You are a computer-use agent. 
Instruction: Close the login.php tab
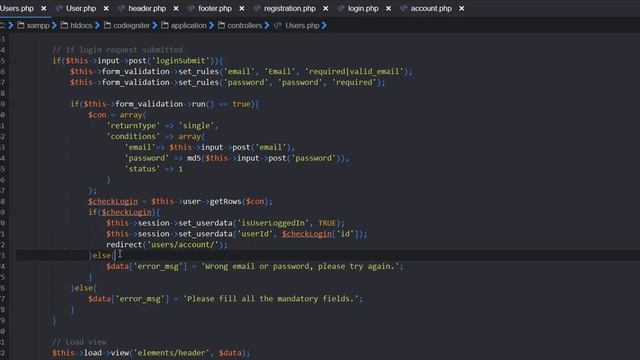click(x=388, y=8)
